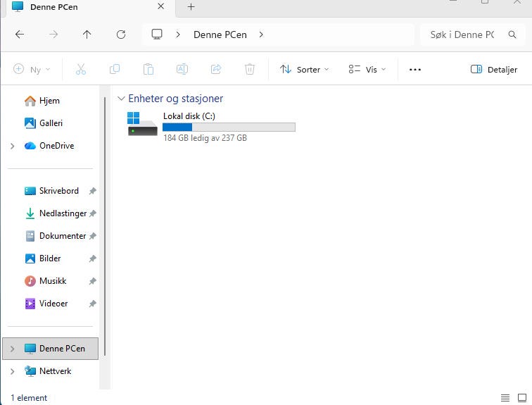Add a new tab with plus button
This screenshot has width=532, height=405.
(x=191, y=7)
